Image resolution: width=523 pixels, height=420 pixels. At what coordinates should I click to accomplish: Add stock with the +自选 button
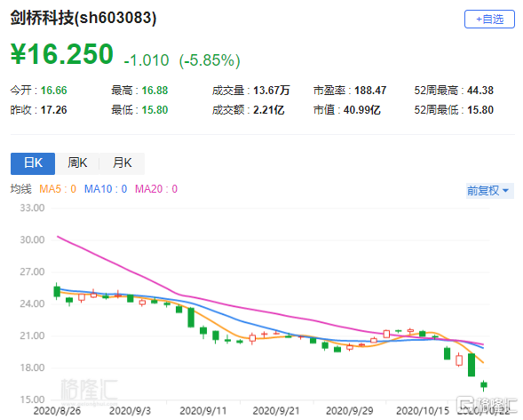[489, 20]
